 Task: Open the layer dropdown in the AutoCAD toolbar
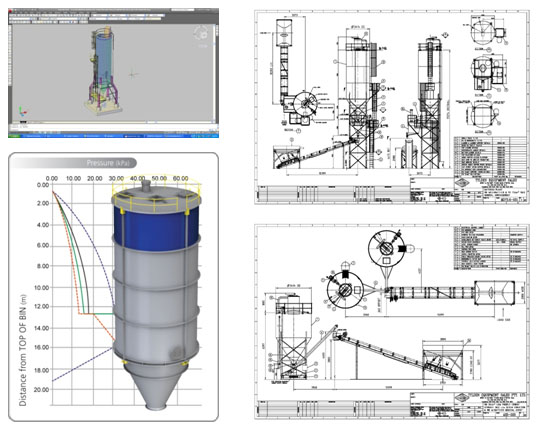coord(21,19)
